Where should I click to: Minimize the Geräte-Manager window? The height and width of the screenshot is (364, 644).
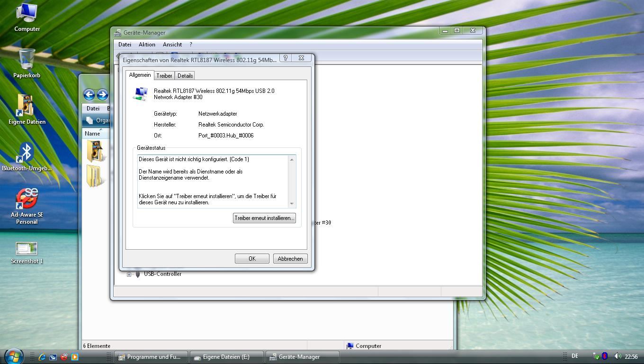coord(445,30)
